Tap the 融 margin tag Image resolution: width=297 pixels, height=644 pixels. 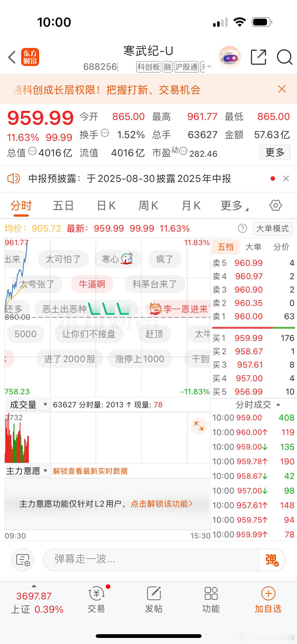[x=168, y=67]
